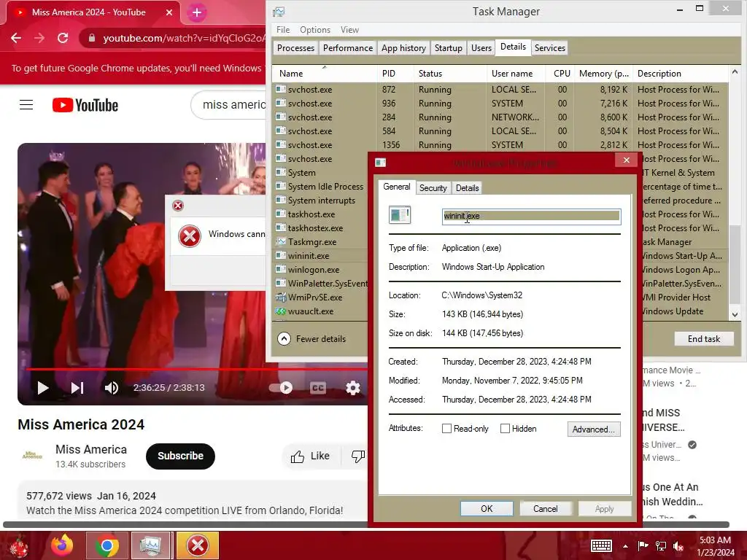Sort by CPU column header
The width and height of the screenshot is (747, 560).
(x=560, y=74)
